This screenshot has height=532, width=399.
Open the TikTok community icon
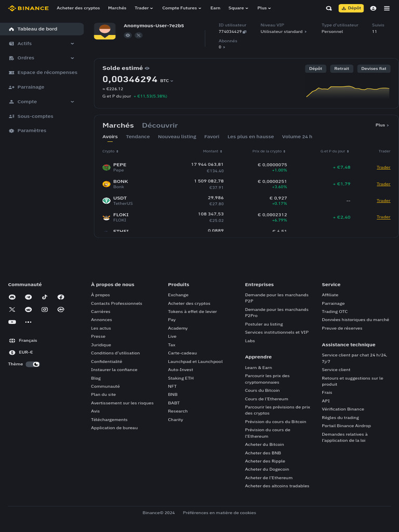tap(45, 297)
